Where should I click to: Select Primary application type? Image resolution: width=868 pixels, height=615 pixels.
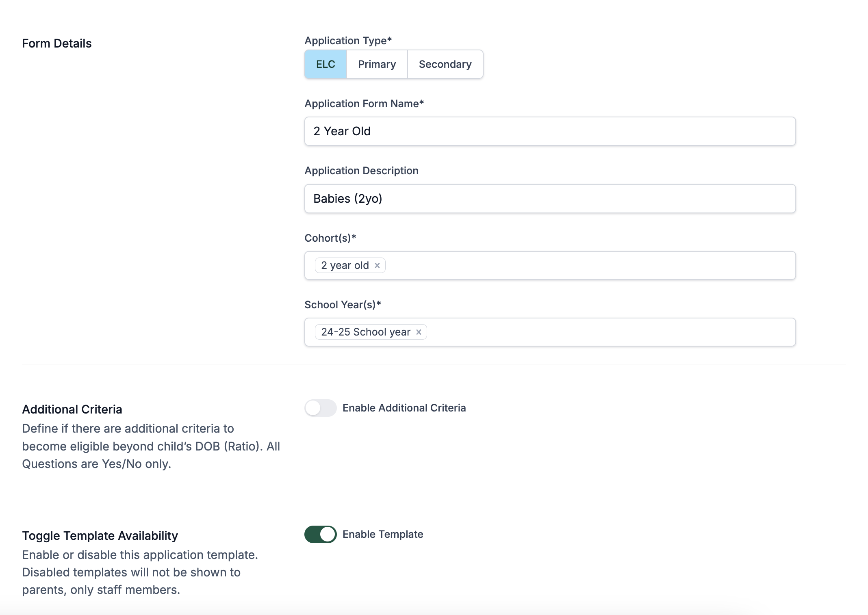[377, 64]
